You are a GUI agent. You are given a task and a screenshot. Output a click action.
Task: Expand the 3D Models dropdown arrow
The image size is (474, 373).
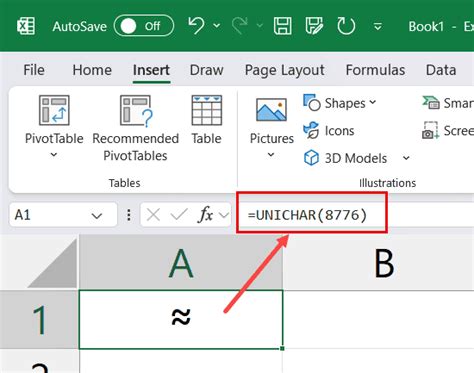406,158
